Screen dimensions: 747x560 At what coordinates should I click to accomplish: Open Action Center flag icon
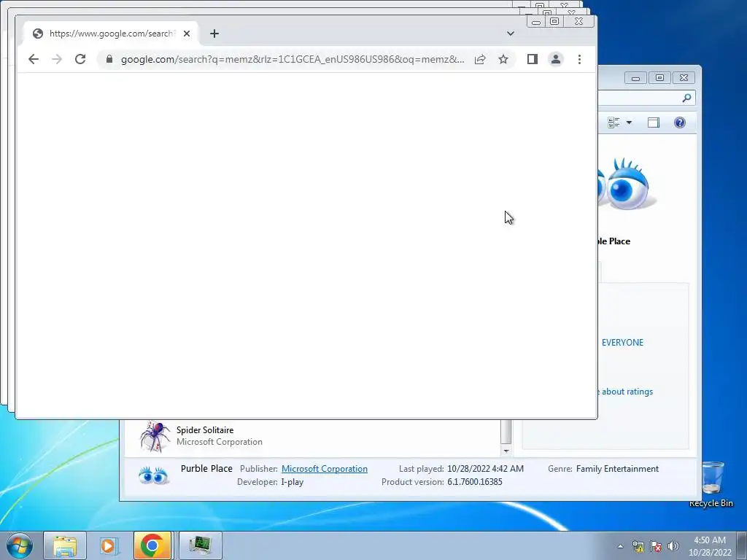(x=656, y=546)
